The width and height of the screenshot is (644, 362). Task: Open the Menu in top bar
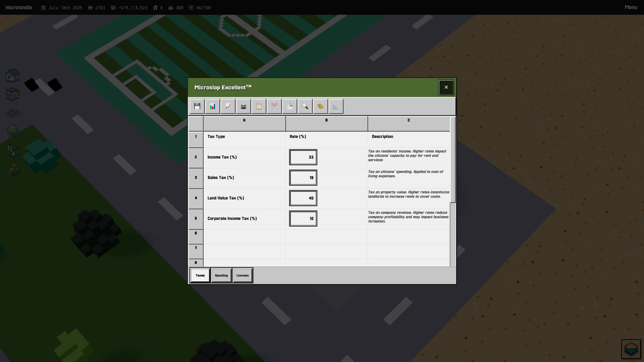[631, 8]
